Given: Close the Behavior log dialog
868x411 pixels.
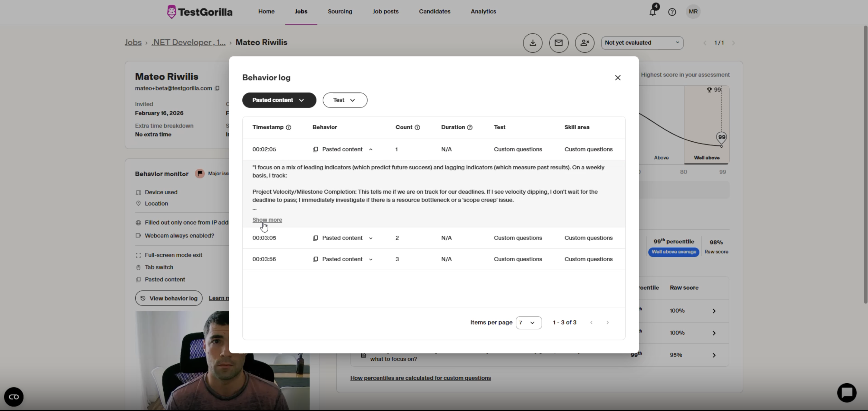Looking at the screenshot, I should click(618, 78).
